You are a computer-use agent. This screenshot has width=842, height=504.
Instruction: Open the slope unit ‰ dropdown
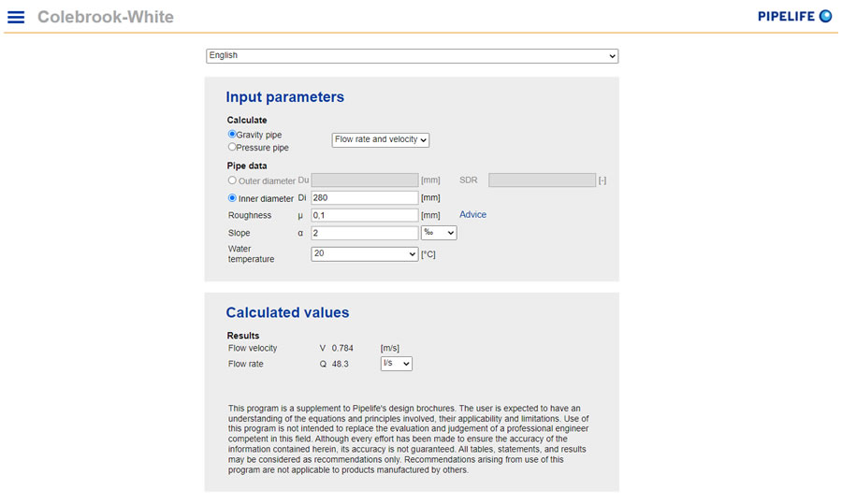(x=439, y=233)
